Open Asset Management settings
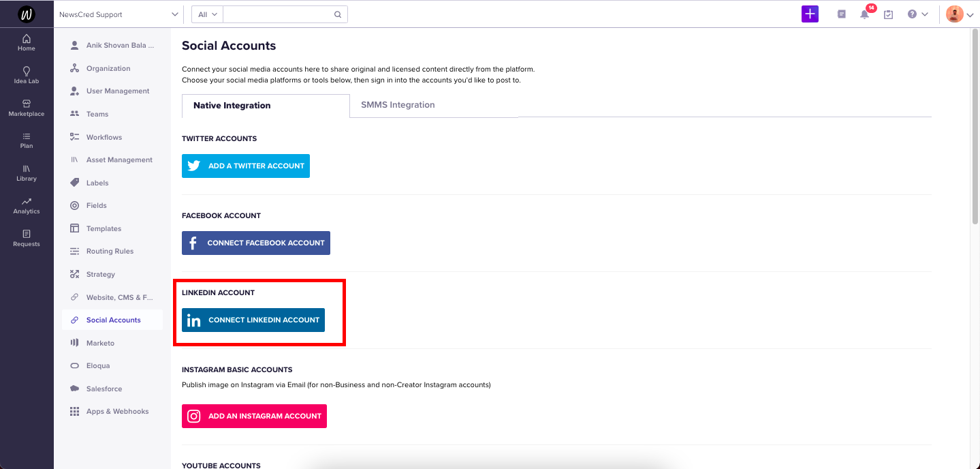Viewport: 980px width, 469px height. pyautogui.click(x=112, y=160)
